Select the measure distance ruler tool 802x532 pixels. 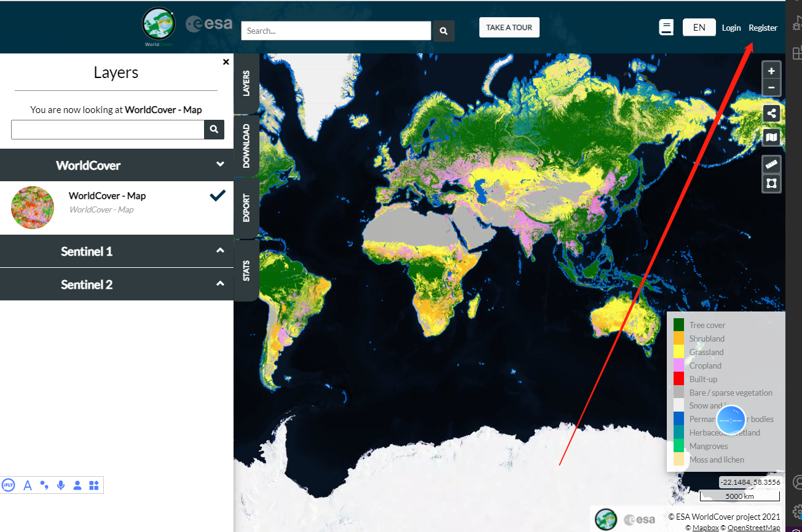(771, 164)
